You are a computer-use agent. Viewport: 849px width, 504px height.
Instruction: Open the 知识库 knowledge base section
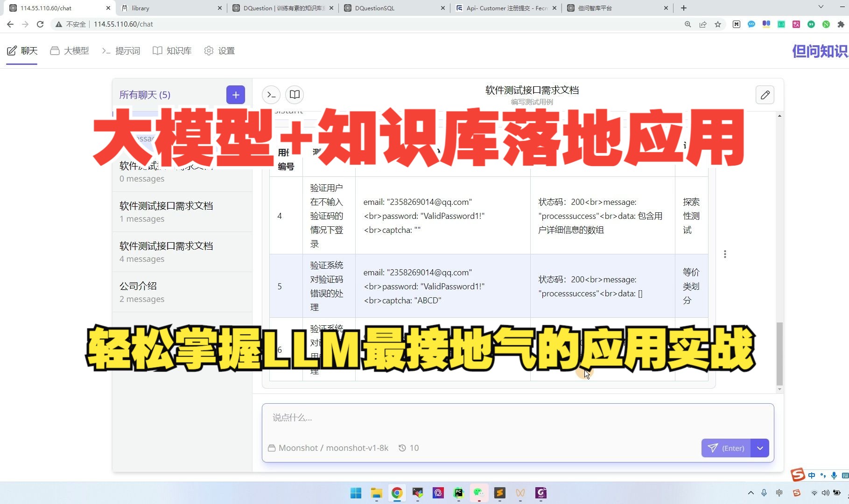[x=172, y=50]
